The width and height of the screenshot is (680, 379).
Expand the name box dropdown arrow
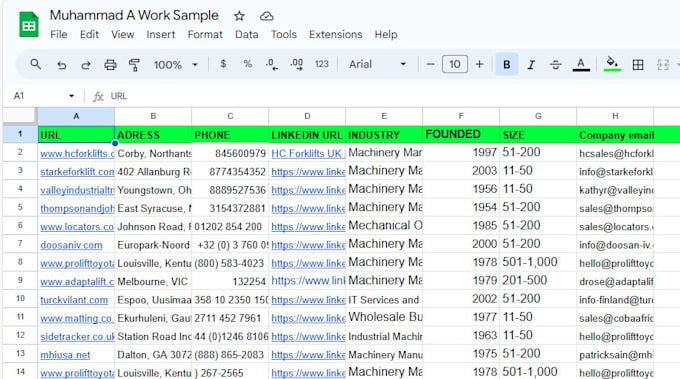[72, 96]
